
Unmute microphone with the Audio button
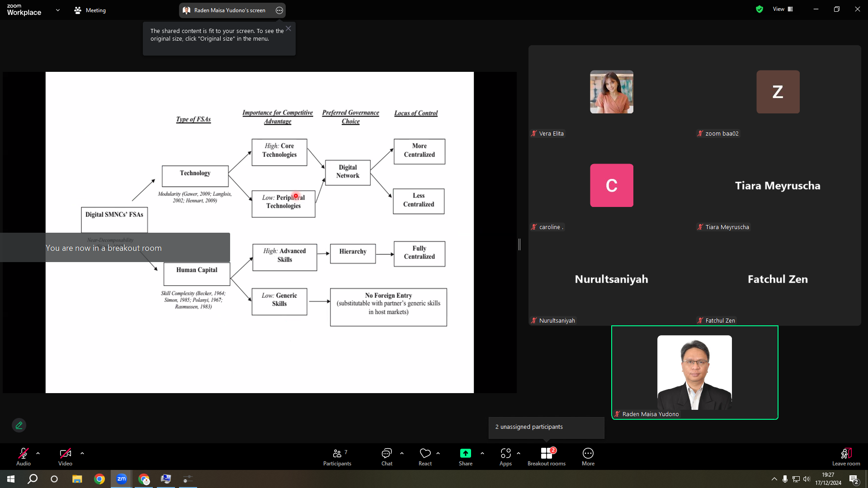[x=24, y=456]
